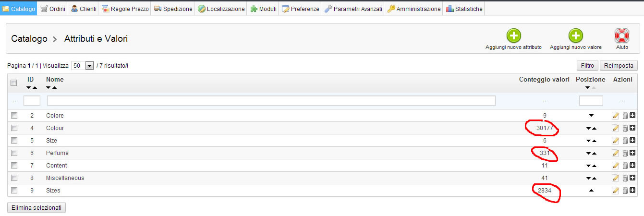
Task: Click the Nome filter text field
Action: pos(271,101)
